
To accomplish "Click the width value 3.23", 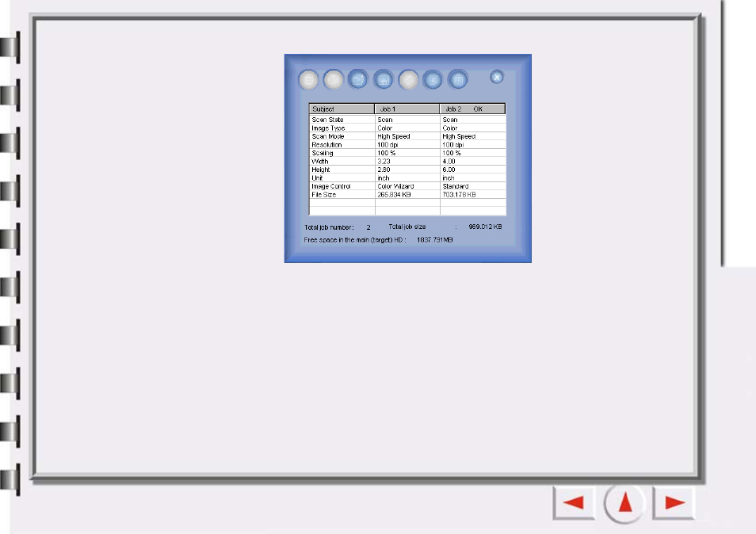I will (x=384, y=162).
